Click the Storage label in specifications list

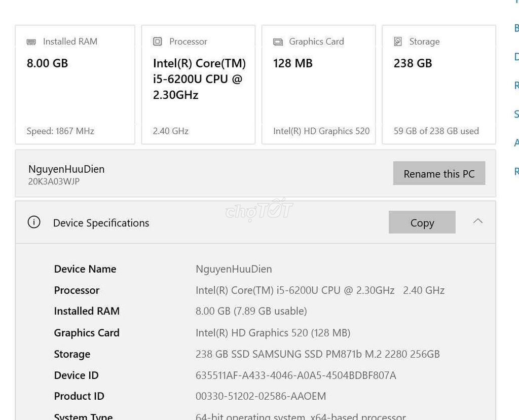(x=72, y=354)
